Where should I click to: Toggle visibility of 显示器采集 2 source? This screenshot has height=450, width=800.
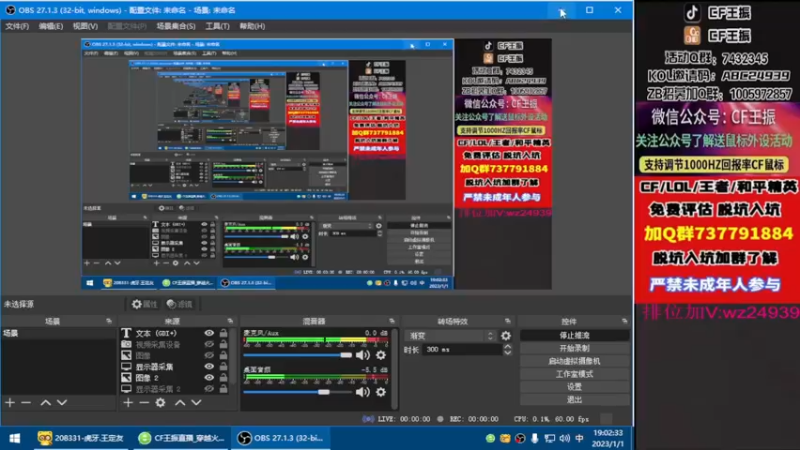pos(209,389)
